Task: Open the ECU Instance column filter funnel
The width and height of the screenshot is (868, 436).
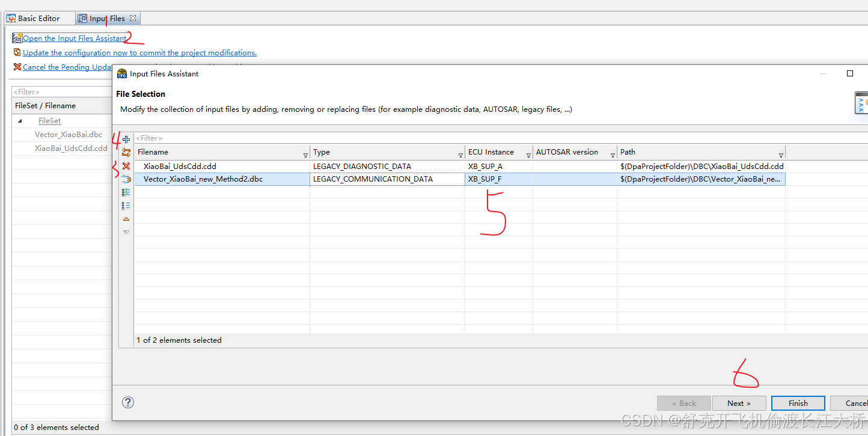Action: click(528, 154)
